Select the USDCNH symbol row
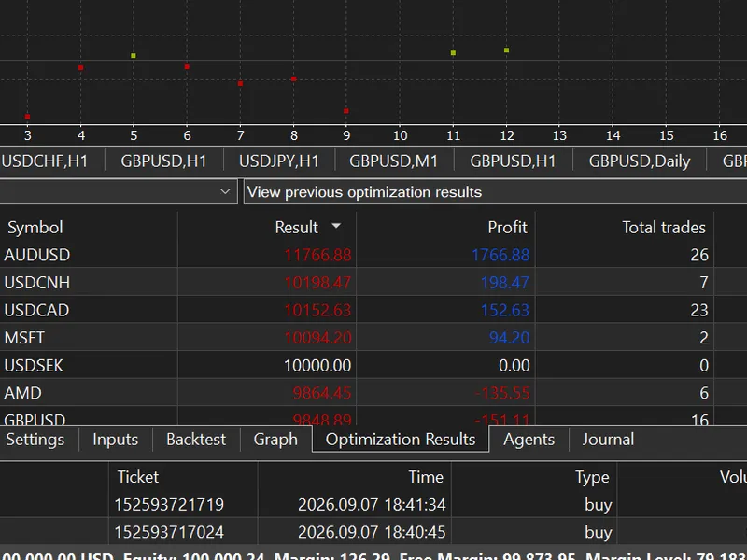This screenshot has width=747, height=560. [373, 283]
